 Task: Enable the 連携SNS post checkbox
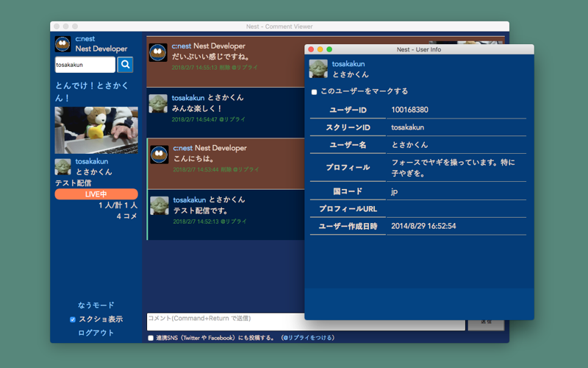[x=151, y=338]
